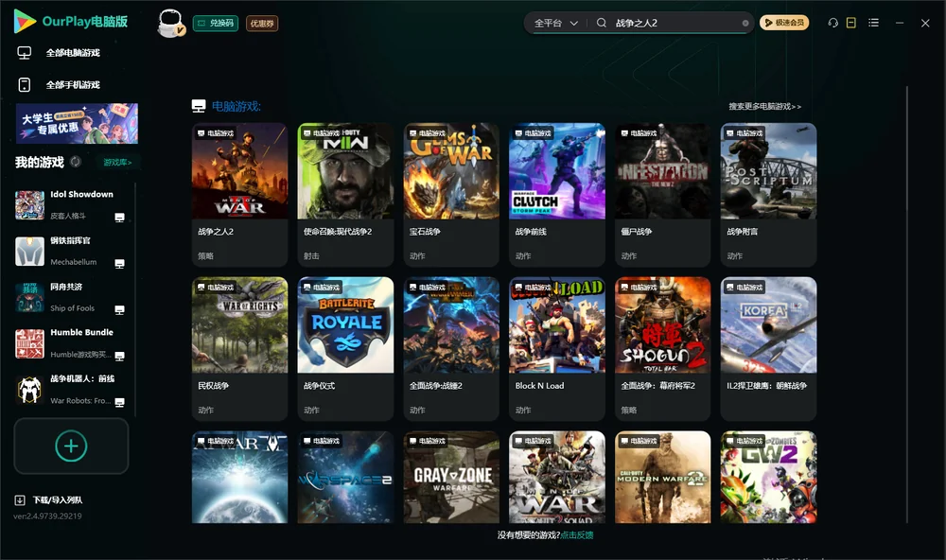Open the Block N Load game card
The width and height of the screenshot is (946, 560).
pyautogui.click(x=557, y=349)
